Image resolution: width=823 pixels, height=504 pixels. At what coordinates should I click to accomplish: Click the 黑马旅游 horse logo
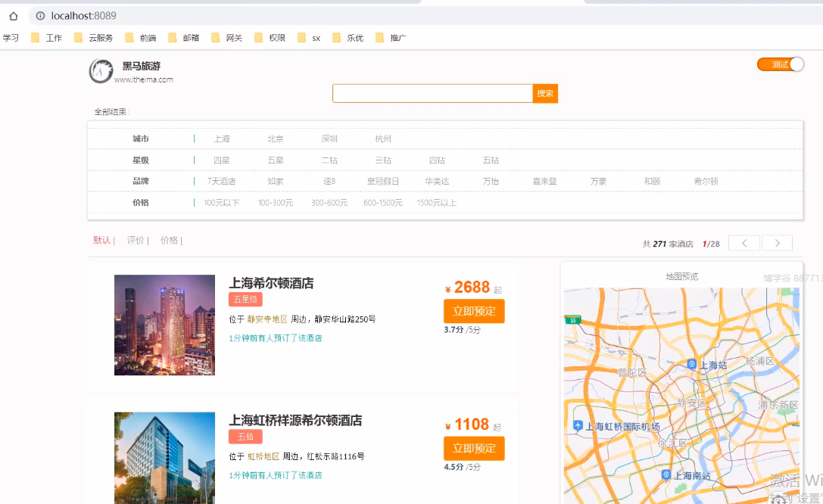tap(101, 71)
